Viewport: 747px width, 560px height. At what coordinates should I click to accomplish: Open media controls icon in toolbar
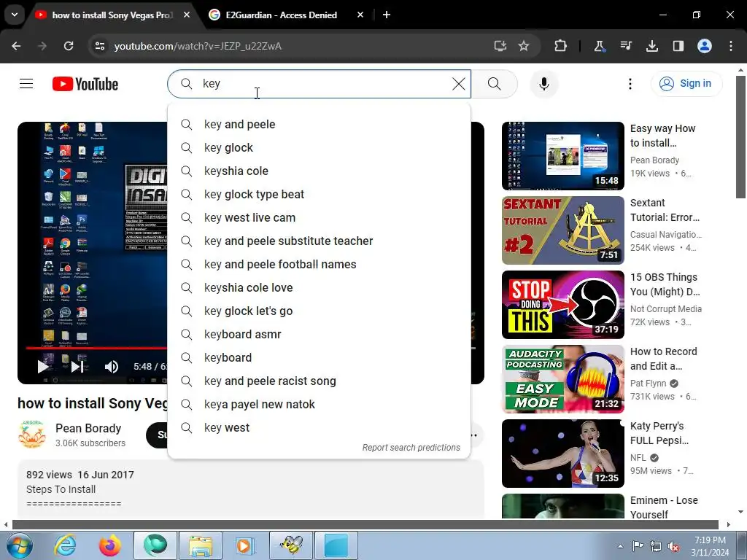(x=625, y=46)
